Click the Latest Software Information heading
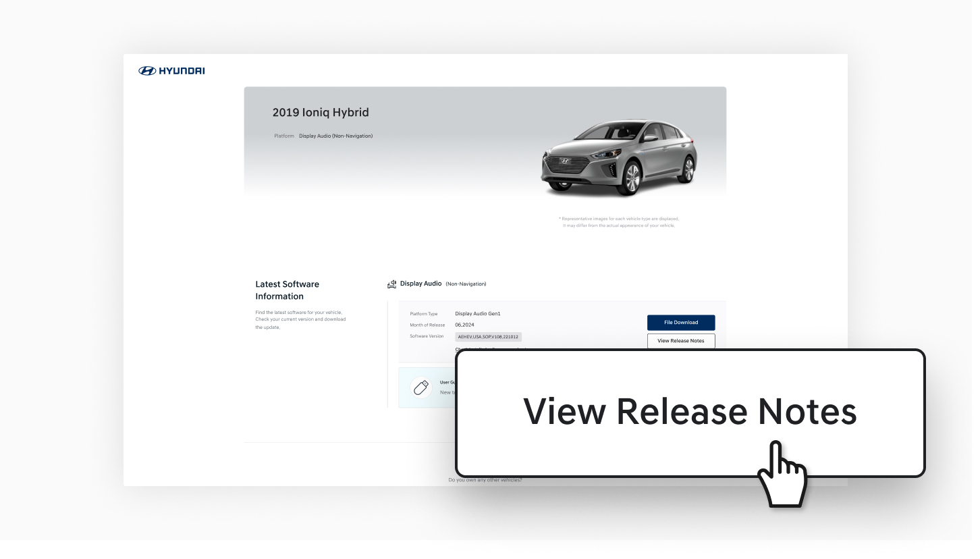Screen dimensions: 980x559 pyautogui.click(x=288, y=290)
